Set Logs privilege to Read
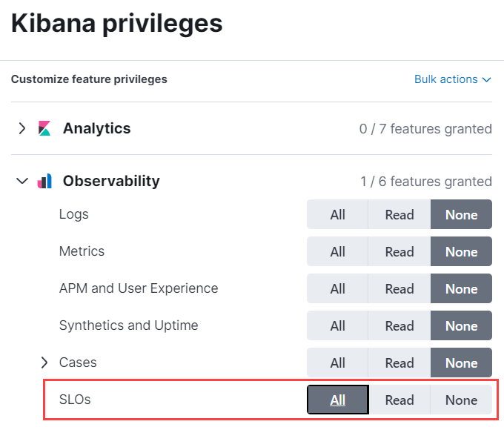Viewport: 504px width, 427px height. click(x=399, y=215)
